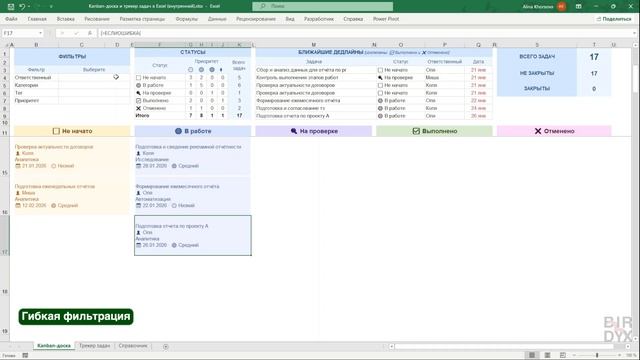Click the Выполнено kanban column header
This screenshot has height=360, width=640.
click(434, 131)
